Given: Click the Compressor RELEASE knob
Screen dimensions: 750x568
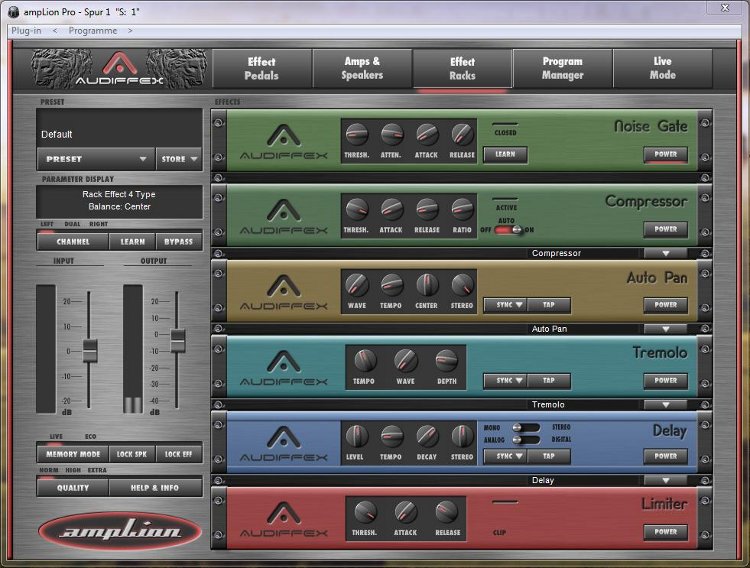Looking at the screenshot, I should 427,210.
